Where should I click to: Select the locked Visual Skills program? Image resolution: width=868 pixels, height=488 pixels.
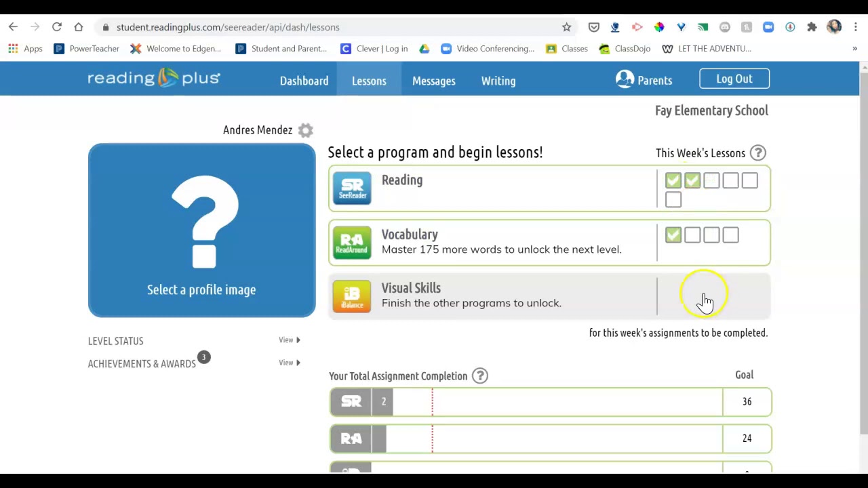tap(549, 296)
